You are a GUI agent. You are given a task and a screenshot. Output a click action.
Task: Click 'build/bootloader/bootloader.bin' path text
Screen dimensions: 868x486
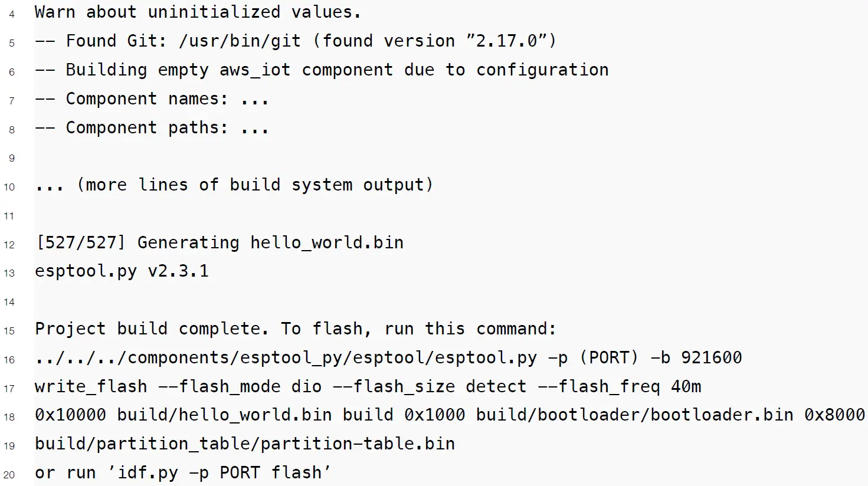(634, 415)
